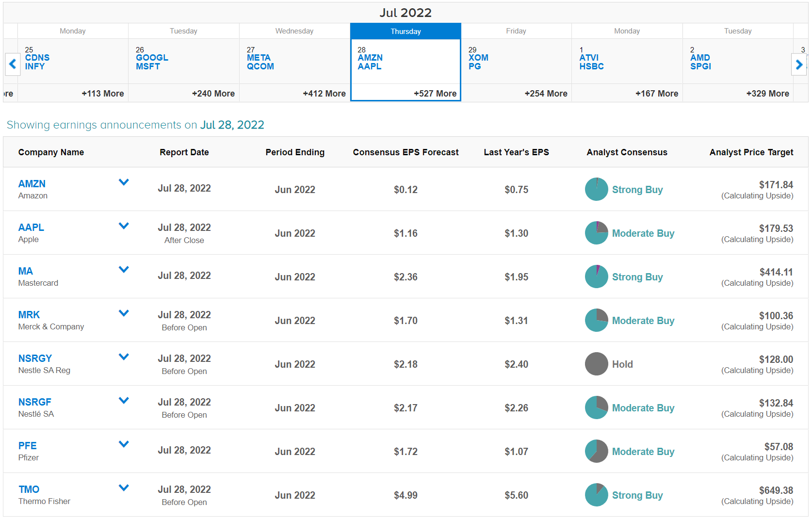Expand the TMO row chevron
Viewport: 812px width, 521px height.
pyautogui.click(x=124, y=488)
